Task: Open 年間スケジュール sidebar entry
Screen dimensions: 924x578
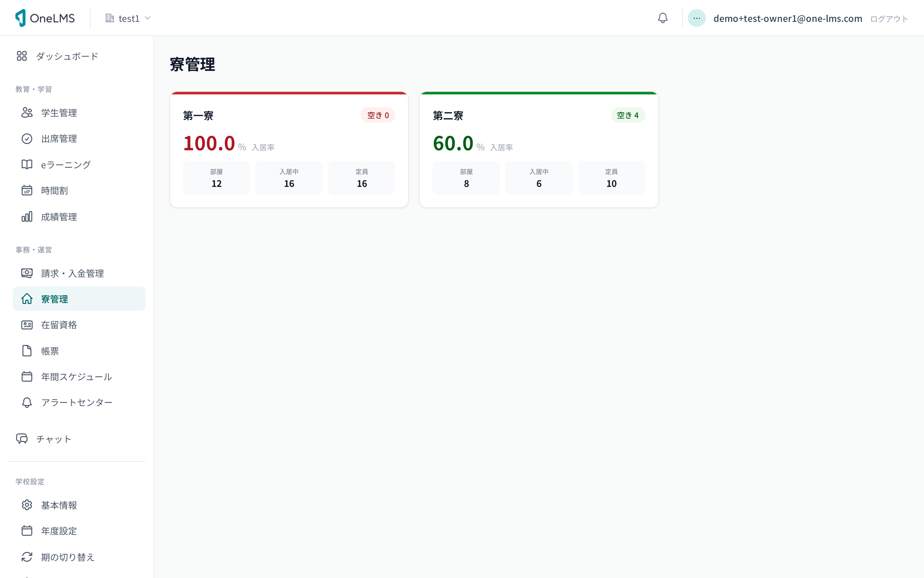Action: coord(79,377)
